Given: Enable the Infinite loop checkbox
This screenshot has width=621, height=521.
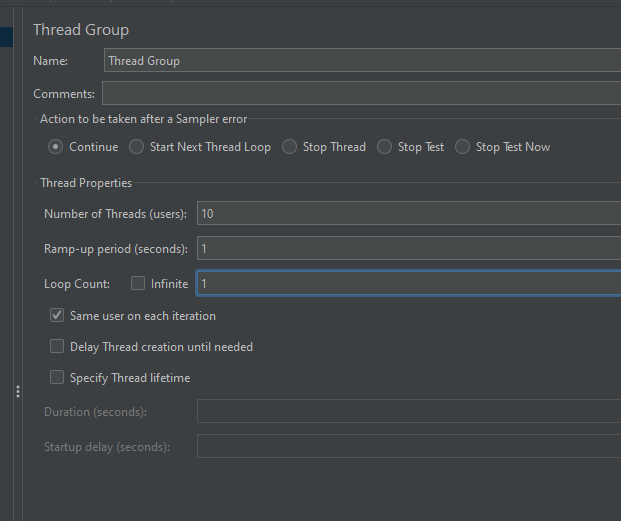Looking at the screenshot, I should point(138,283).
